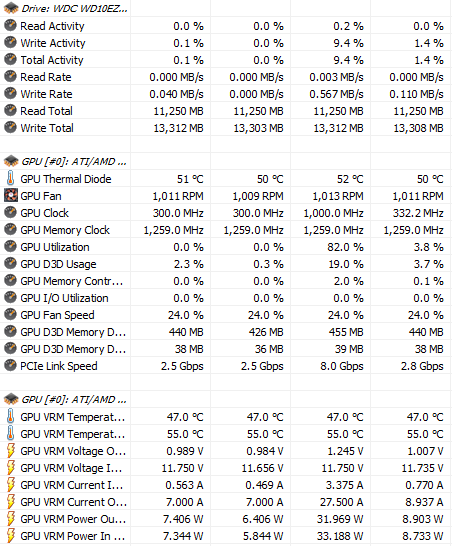Click the Drive WDC WD10EZ chip icon
Image resolution: width=452 pixels, height=546 pixels.
(11, 8)
